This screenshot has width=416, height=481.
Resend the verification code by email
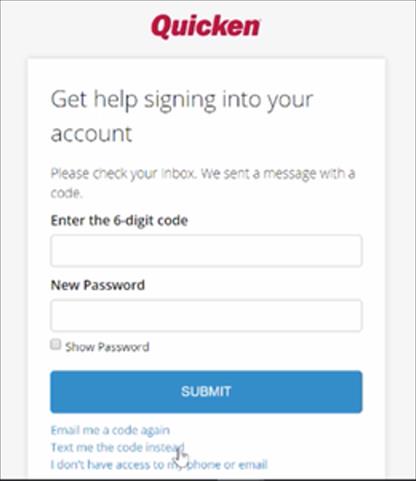[110, 430]
